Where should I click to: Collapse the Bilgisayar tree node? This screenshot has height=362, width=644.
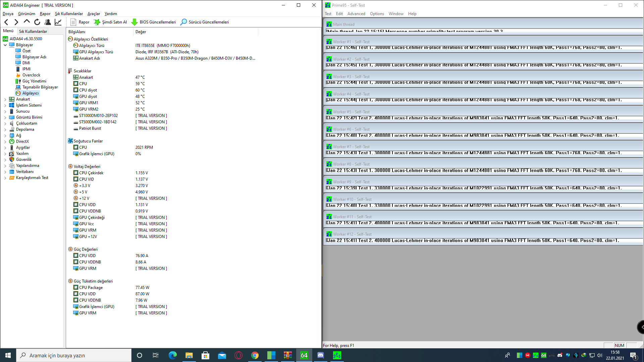5,45
